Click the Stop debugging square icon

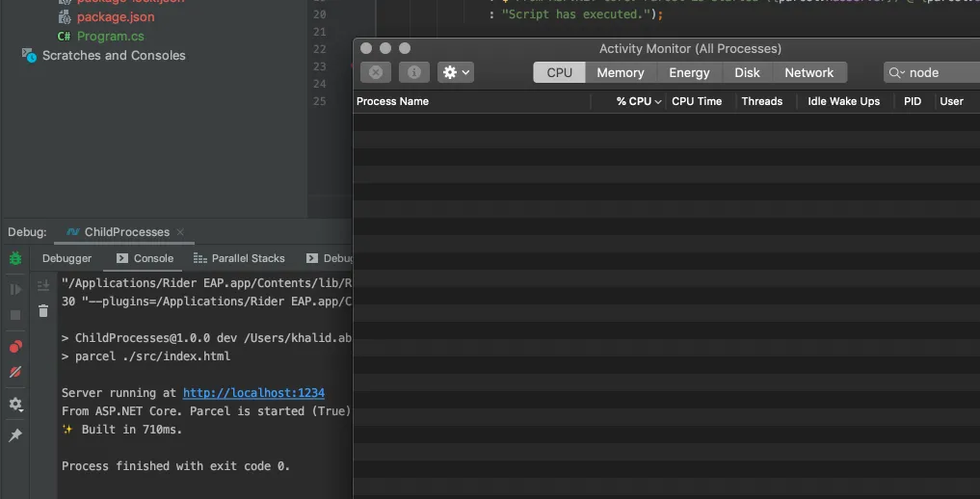15,315
